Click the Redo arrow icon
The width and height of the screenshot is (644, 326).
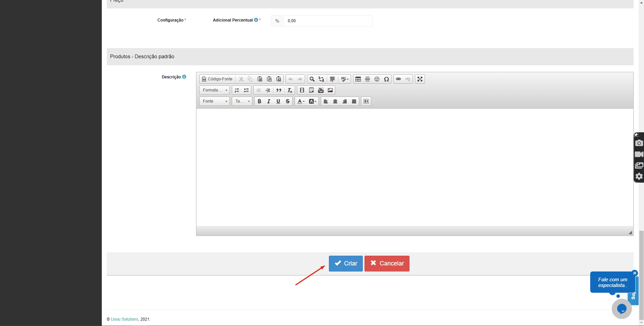(300, 79)
